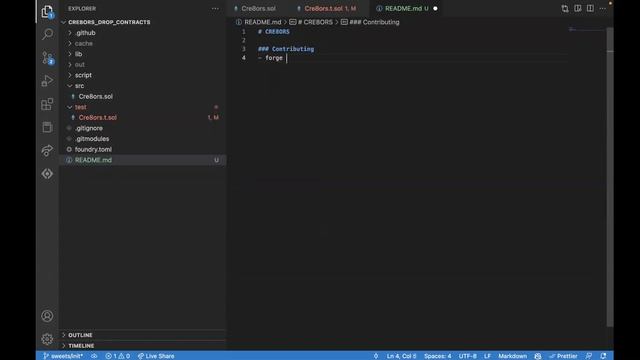
Task: Open .gitmodules file in explorer
Action: (x=92, y=139)
